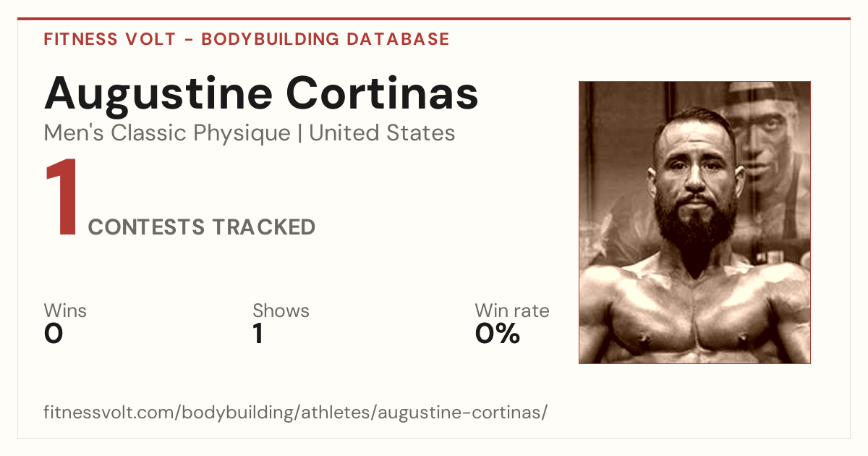The height and width of the screenshot is (456, 868).
Task: Click the Wins value of 0
Action: click(x=54, y=334)
